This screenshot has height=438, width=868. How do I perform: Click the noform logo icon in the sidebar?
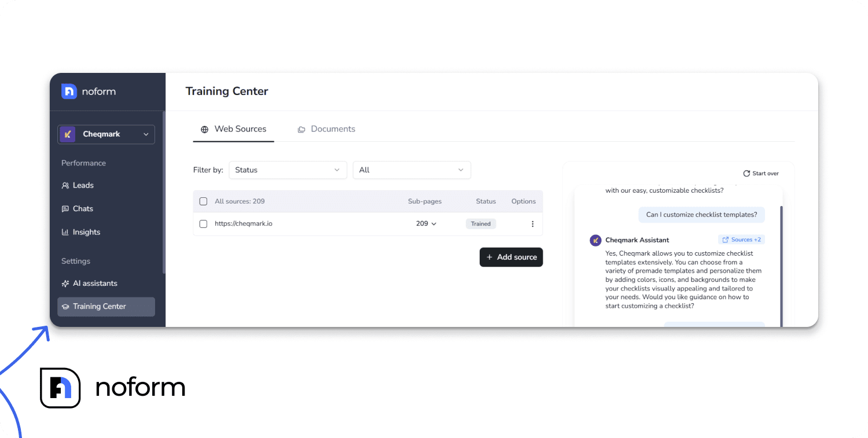point(69,91)
